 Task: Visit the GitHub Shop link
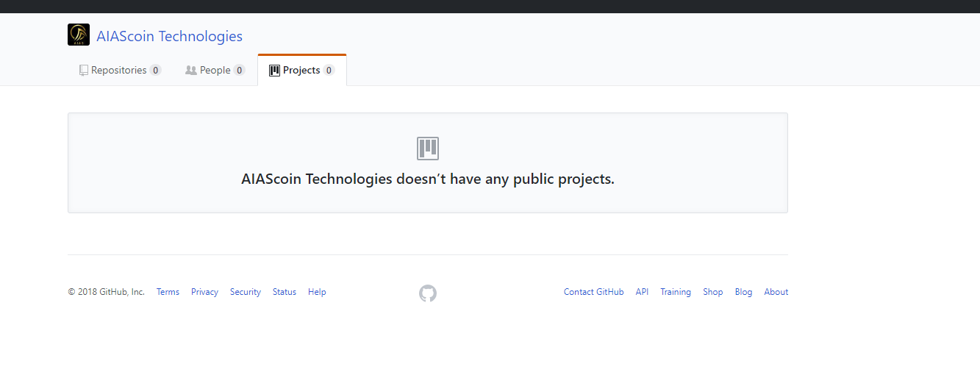click(713, 292)
